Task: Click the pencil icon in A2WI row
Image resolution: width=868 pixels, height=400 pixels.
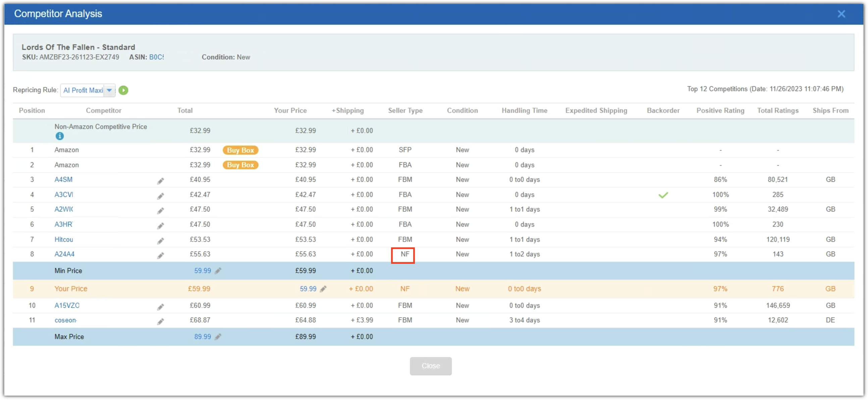Action: click(x=160, y=211)
